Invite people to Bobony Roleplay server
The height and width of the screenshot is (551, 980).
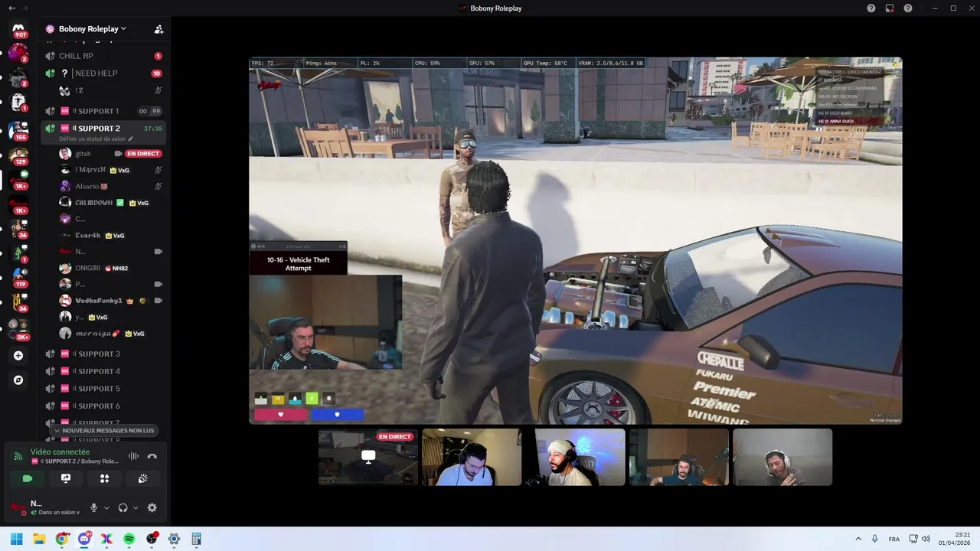(x=158, y=29)
